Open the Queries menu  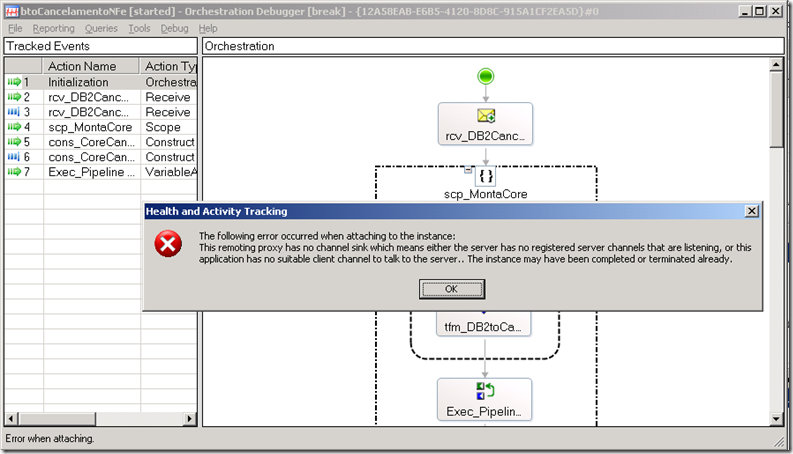[x=102, y=28]
